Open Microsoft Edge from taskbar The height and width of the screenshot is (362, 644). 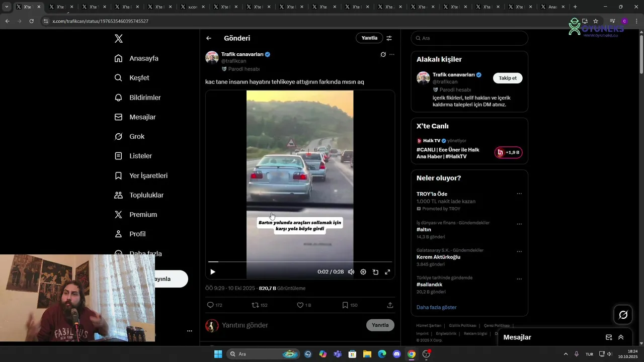pyautogui.click(x=382, y=354)
